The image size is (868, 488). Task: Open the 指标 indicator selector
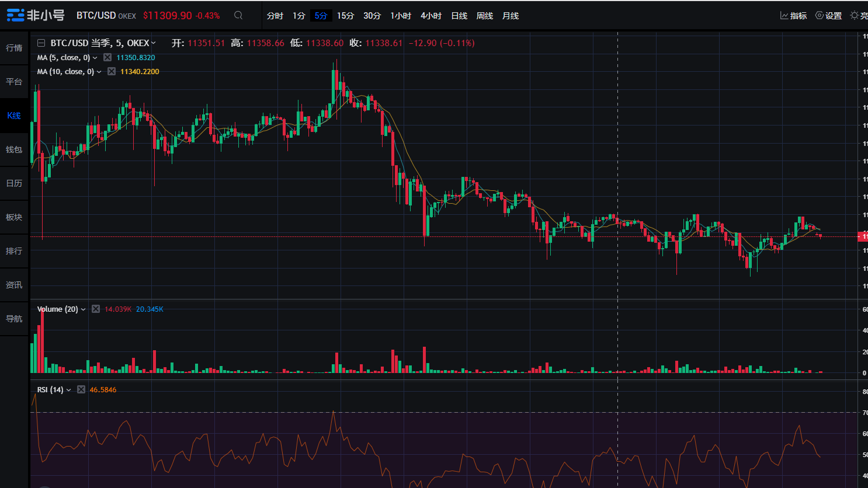tap(793, 16)
